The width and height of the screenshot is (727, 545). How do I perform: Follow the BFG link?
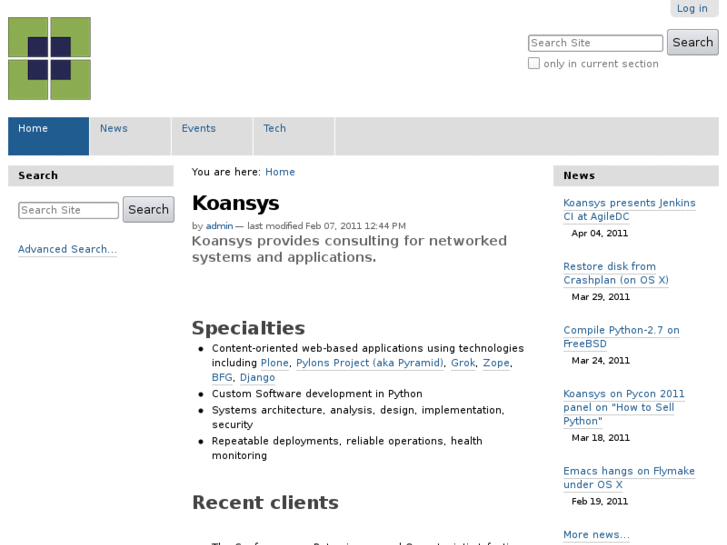pos(222,377)
